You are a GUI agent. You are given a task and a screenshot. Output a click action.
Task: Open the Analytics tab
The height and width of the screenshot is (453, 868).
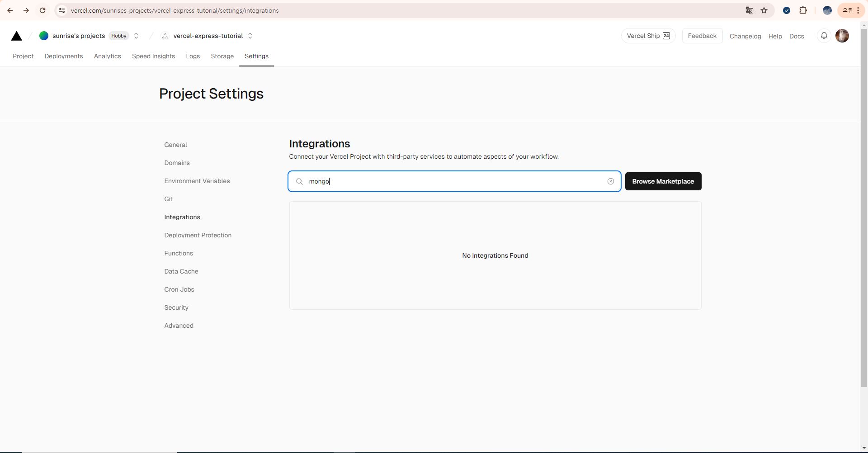coord(108,56)
